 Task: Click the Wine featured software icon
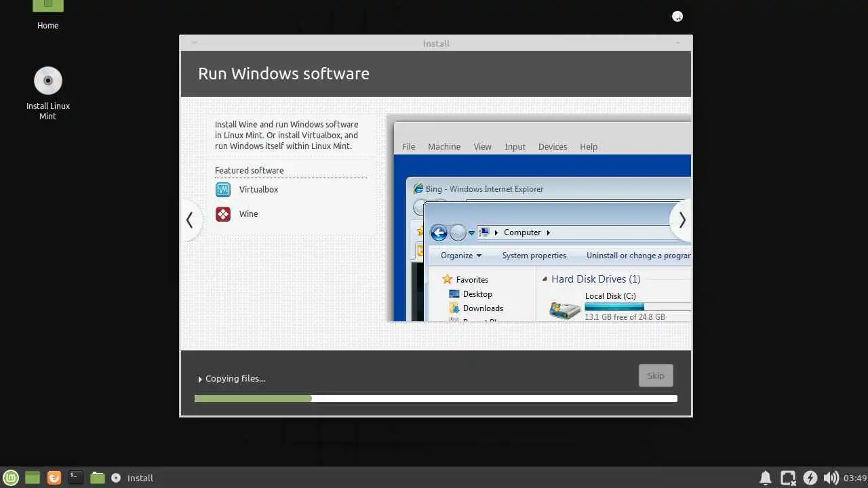(x=223, y=214)
